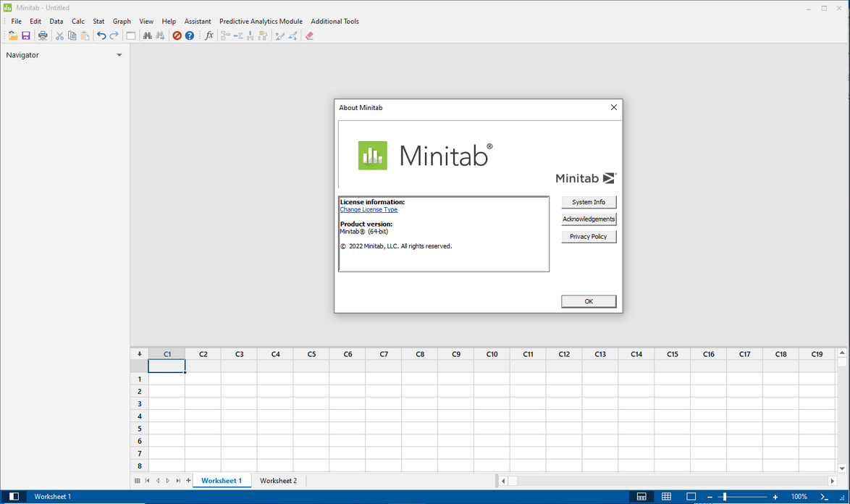Click the 100% zoom level text

coord(799,497)
